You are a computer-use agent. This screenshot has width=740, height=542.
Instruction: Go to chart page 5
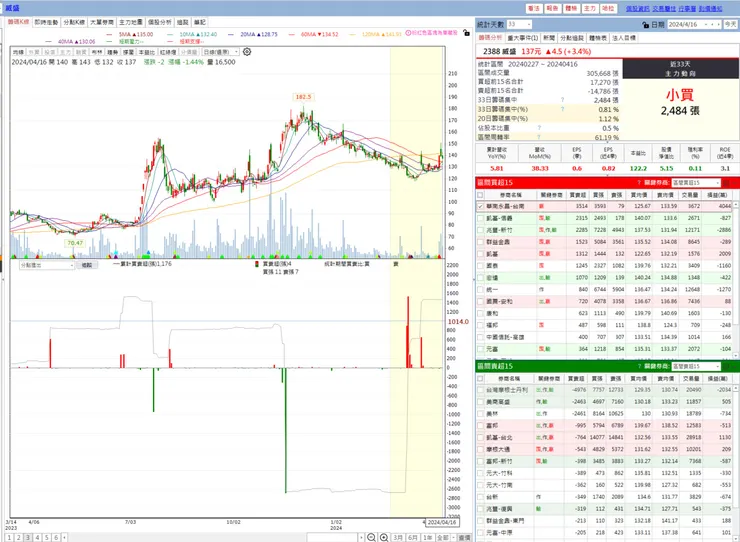click(x=47, y=538)
